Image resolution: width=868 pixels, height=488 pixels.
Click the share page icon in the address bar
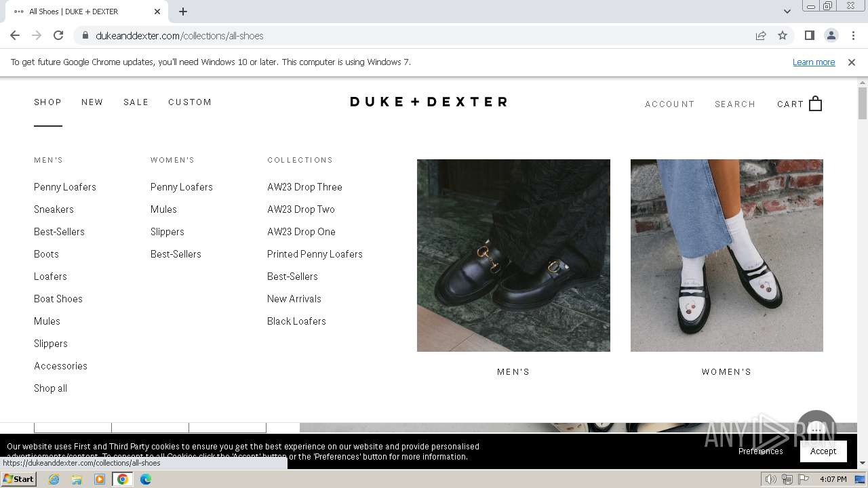coord(761,35)
